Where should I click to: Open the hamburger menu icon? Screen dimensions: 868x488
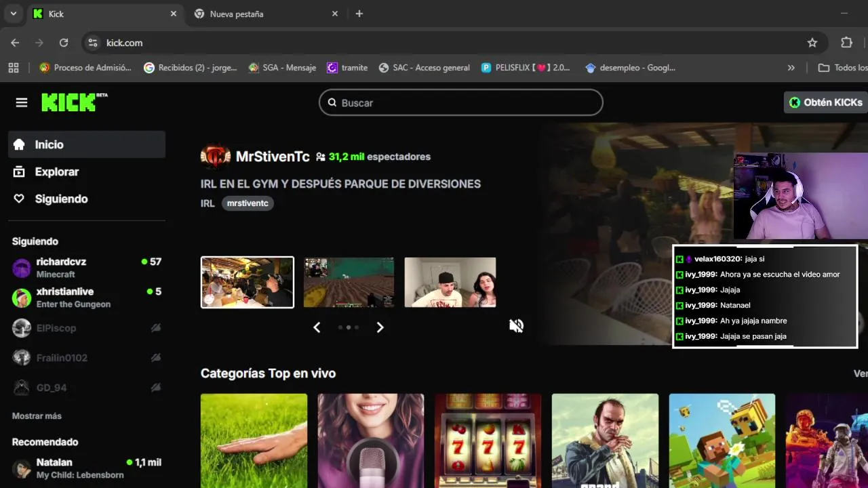tap(22, 102)
